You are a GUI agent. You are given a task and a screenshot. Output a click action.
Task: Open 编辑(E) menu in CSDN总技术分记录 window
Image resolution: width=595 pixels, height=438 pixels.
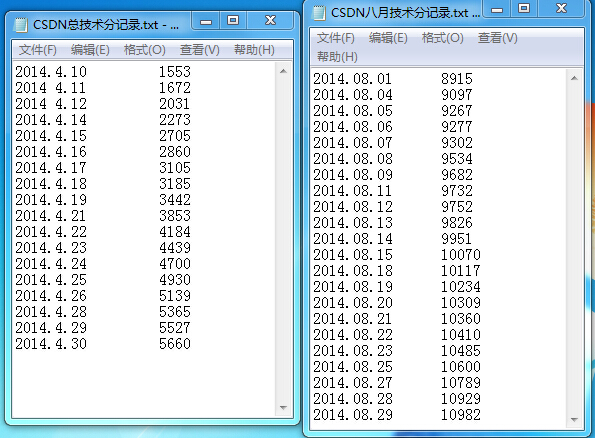click(x=90, y=50)
